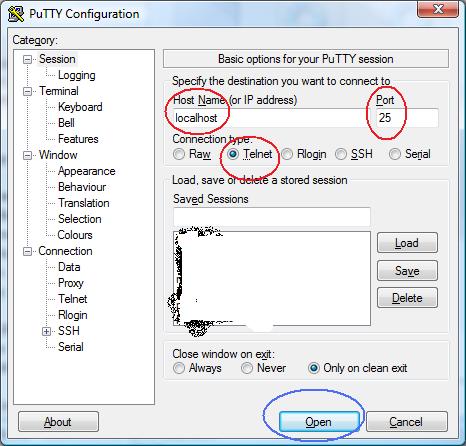Open Keyboard settings under Terminal
Viewport: 466px width, 446px height.
80,107
